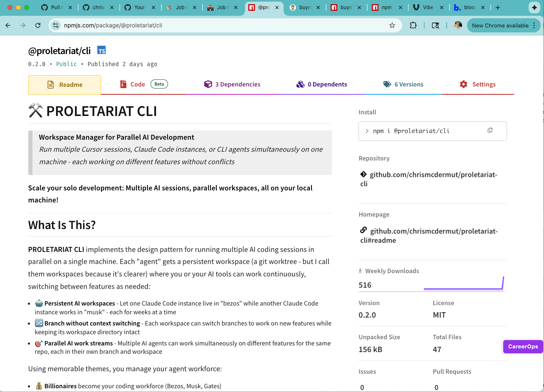This screenshot has height=392, width=544.
Task: Open Homepage link proletariat-cli#readme
Action: [x=428, y=236]
